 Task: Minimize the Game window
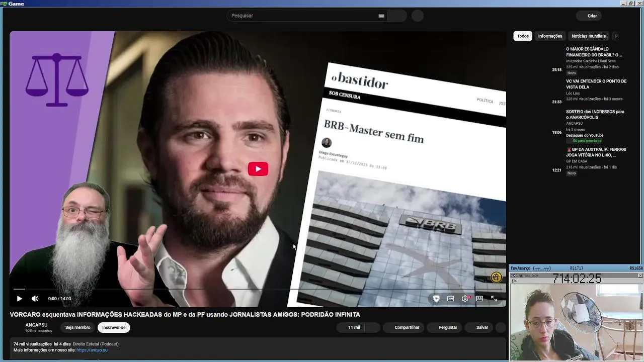pyautogui.click(x=623, y=4)
